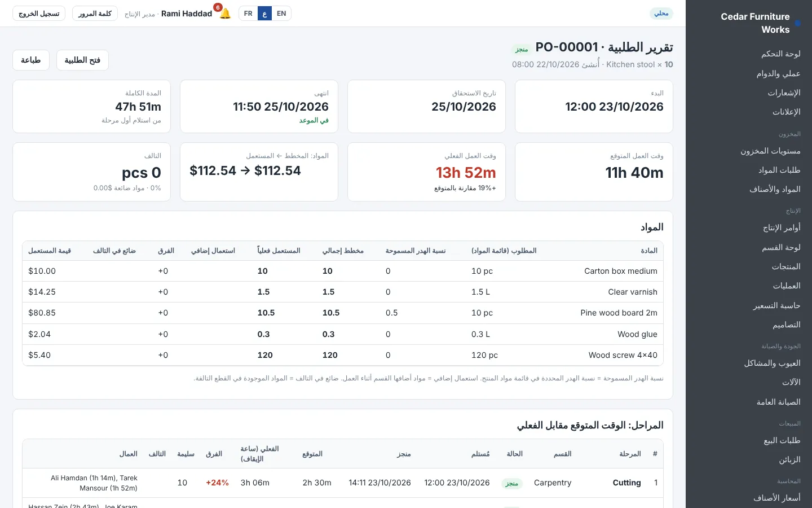812x508 pixels.
Task: Click the محلي status badge
Action: click(x=661, y=14)
